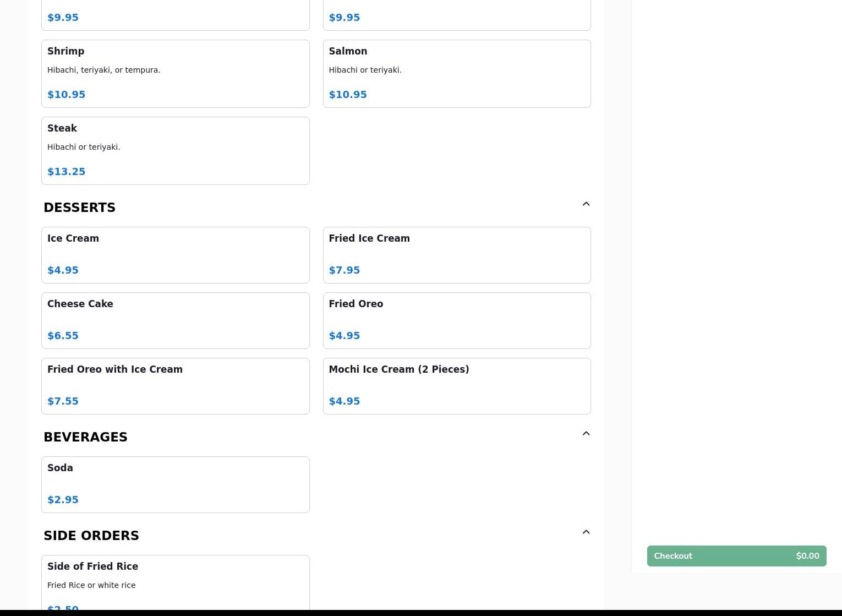Choose the Steak menu card
The height and width of the screenshot is (616, 842).
176,151
